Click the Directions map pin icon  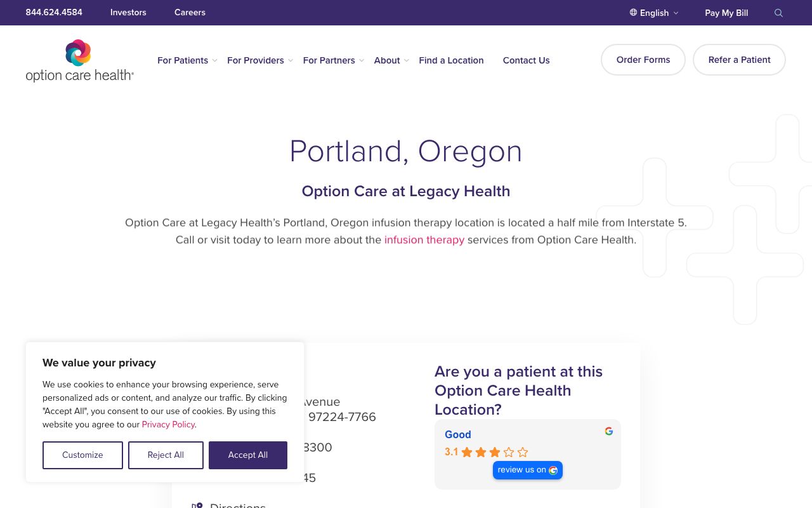click(x=197, y=504)
